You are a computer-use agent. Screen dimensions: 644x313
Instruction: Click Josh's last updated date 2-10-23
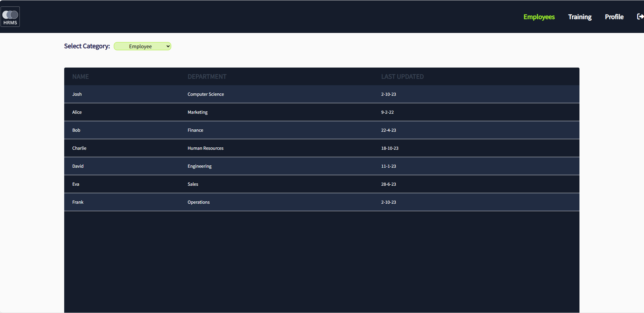point(389,94)
